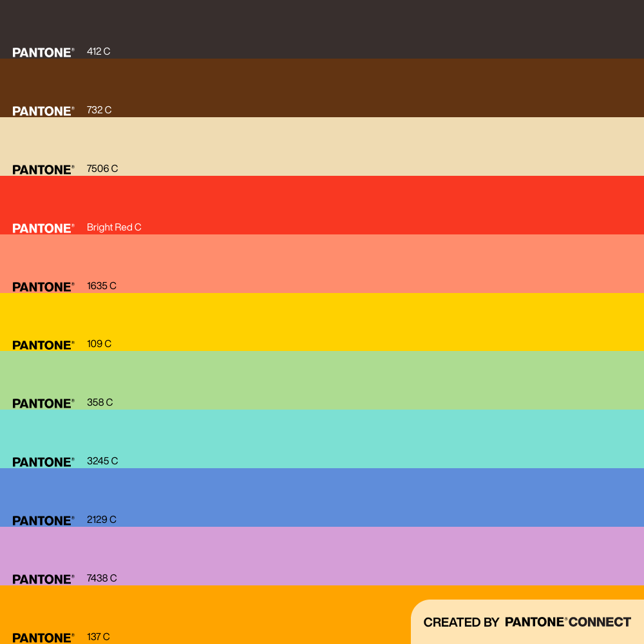
Task: Click the '358 C' color code text
Action: (x=100, y=402)
